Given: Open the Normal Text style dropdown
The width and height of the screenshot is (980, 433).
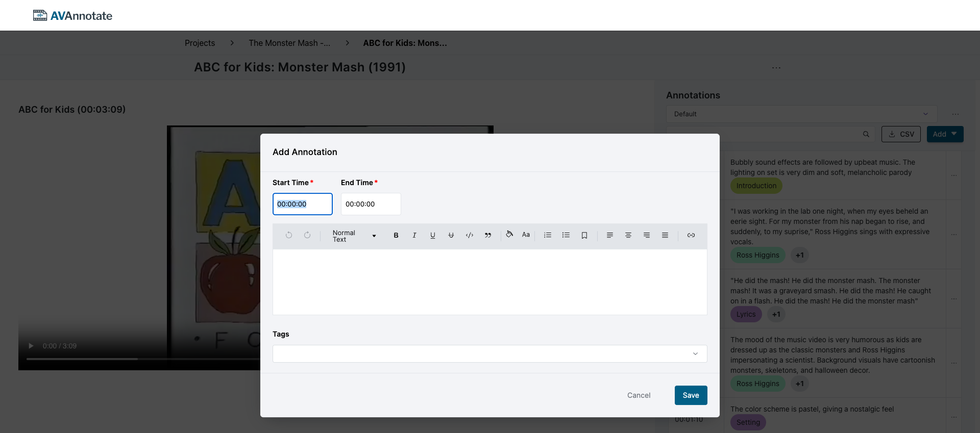Looking at the screenshot, I should coord(354,236).
